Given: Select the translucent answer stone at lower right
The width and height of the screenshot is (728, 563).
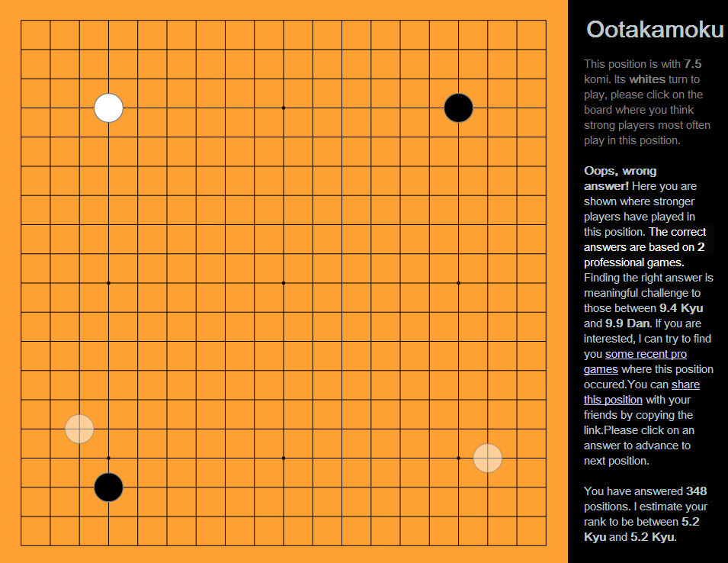Looking at the screenshot, I should (x=487, y=458).
